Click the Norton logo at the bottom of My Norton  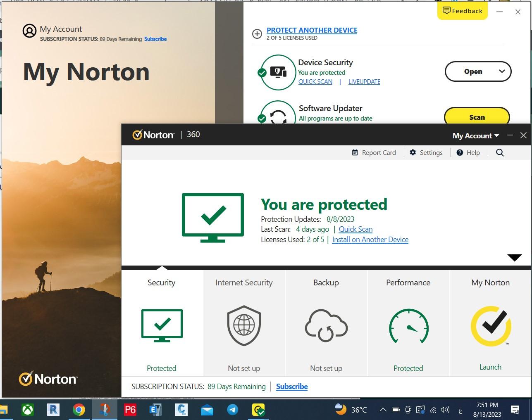click(48, 379)
